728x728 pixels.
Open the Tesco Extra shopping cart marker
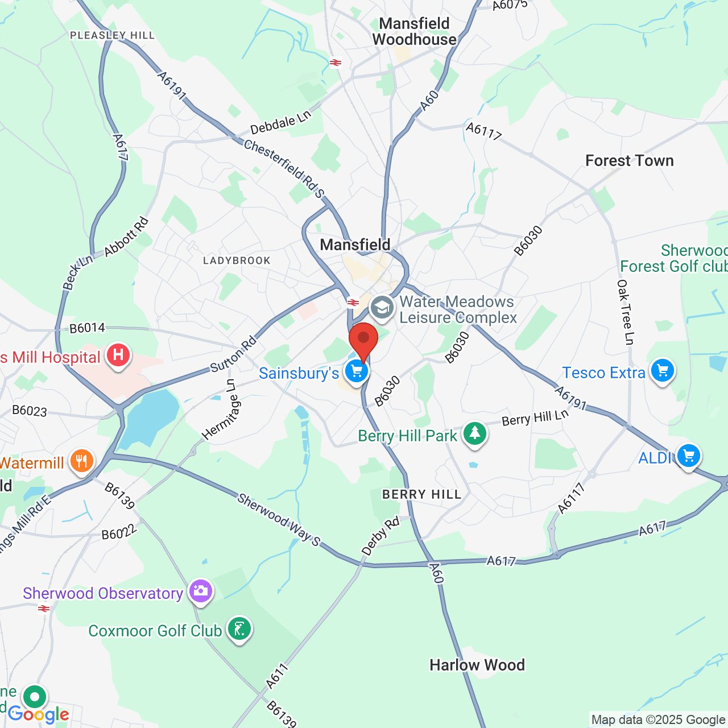(662, 372)
